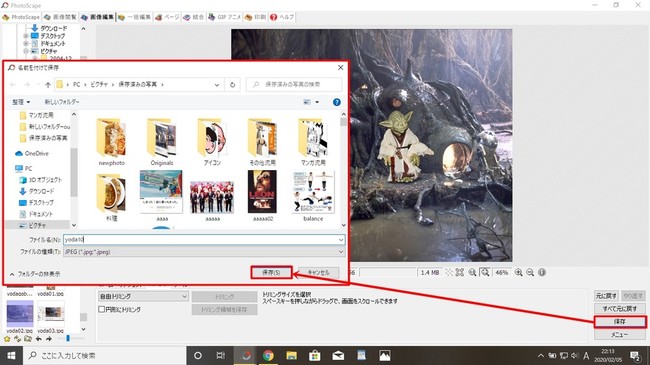This screenshot has width=650, height=365.
Task: Open Microsoft Store from the taskbar
Action: coord(315,355)
